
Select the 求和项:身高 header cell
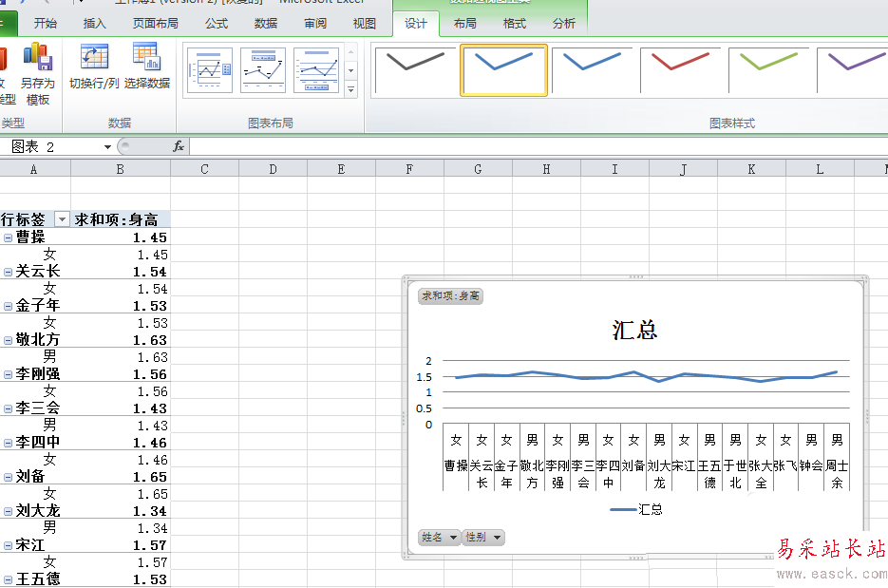121,219
